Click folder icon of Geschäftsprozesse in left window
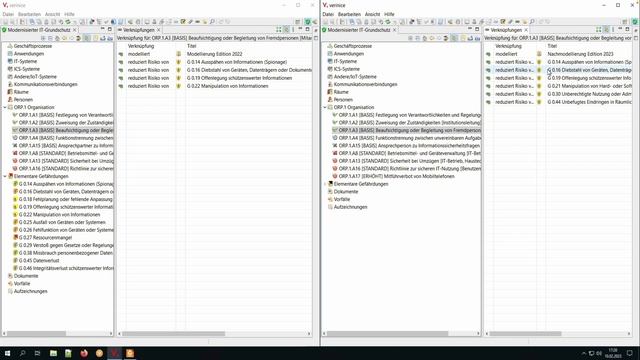 click(x=10, y=46)
